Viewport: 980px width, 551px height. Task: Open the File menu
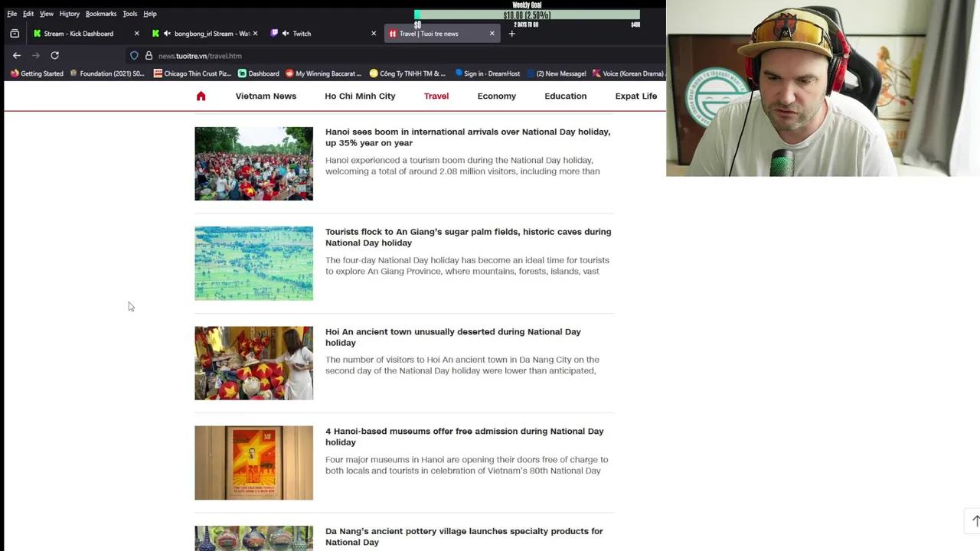11,14
